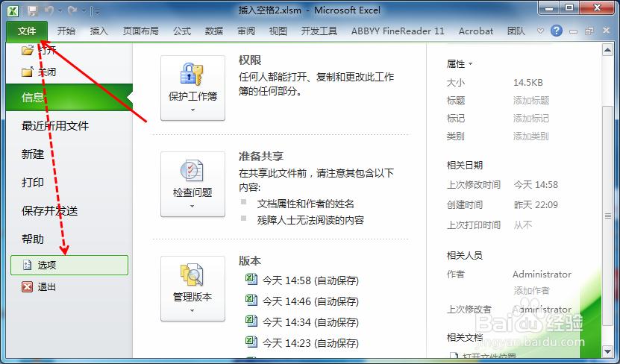Click the Undo arrow icon
Screen dimensions: 620x364
49,10
